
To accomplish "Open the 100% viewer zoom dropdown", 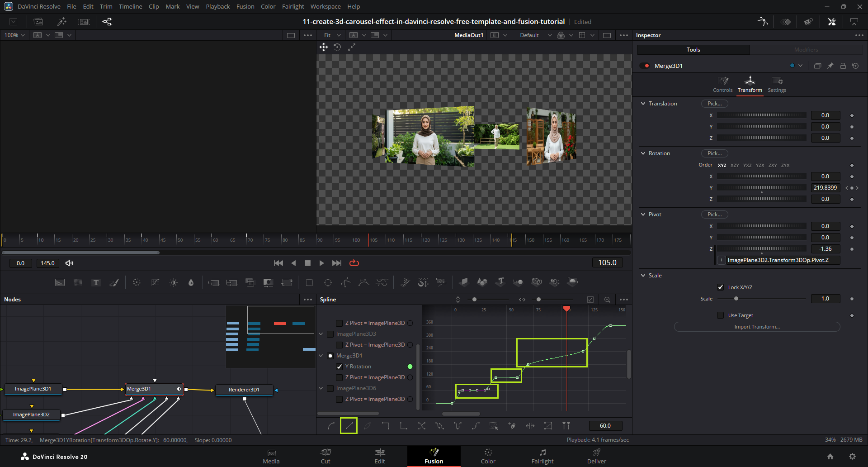I will click(x=14, y=35).
